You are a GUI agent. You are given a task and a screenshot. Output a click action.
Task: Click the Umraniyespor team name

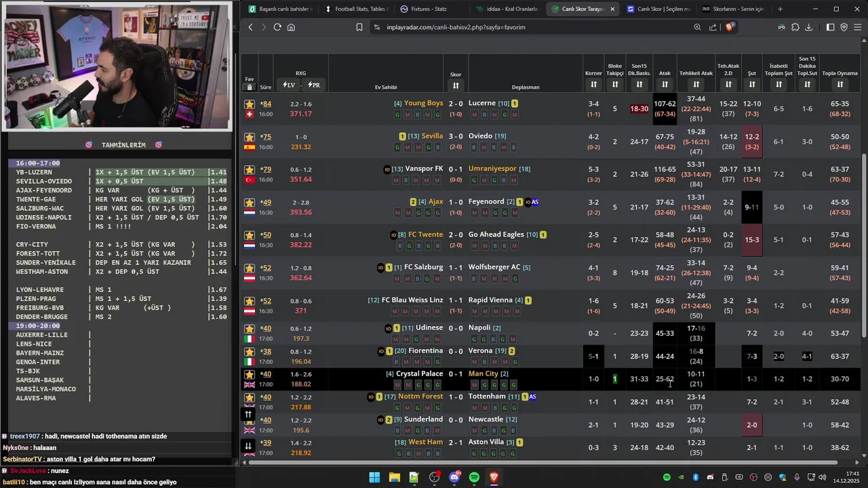(x=492, y=169)
